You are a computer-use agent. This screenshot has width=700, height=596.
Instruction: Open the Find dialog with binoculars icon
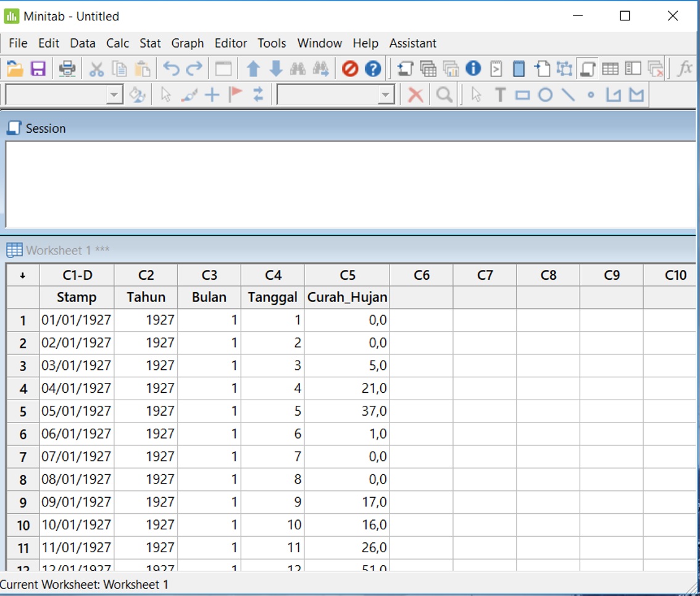click(x=298, y=68)
